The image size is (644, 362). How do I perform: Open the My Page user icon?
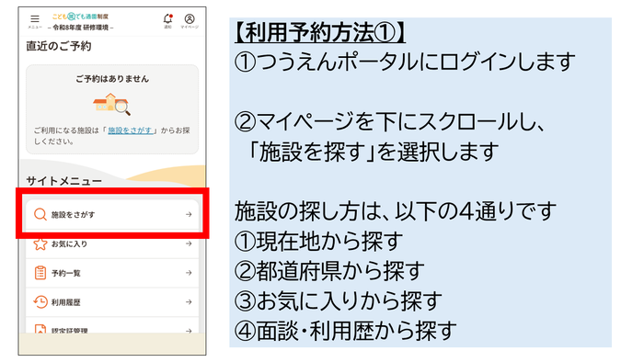coord(190,20)
